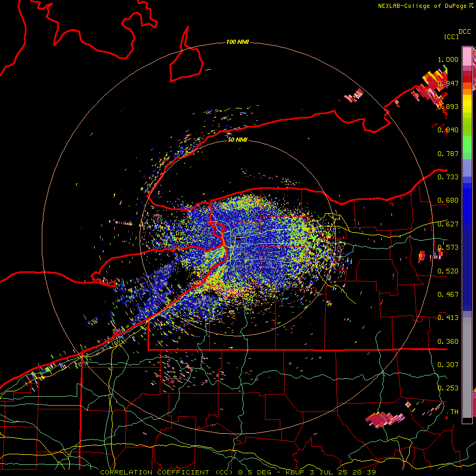Select the 0.360 scale value

pyautogui.click(x=448, y=342)
